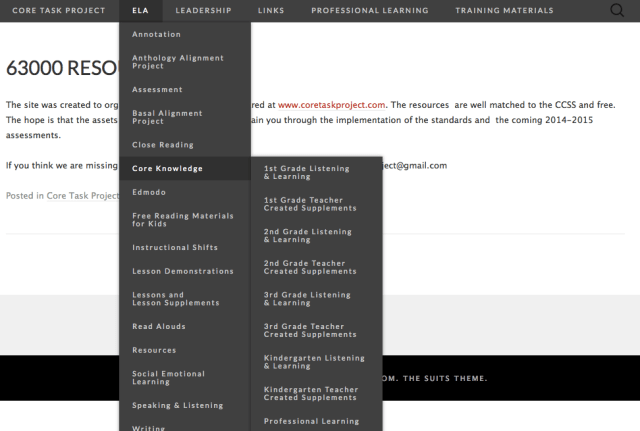
Task: Open the Links menu
Action: point(270,11)
